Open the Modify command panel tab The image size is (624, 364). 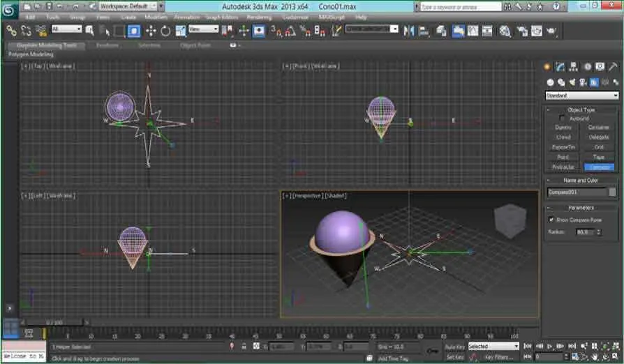(560, 67)
